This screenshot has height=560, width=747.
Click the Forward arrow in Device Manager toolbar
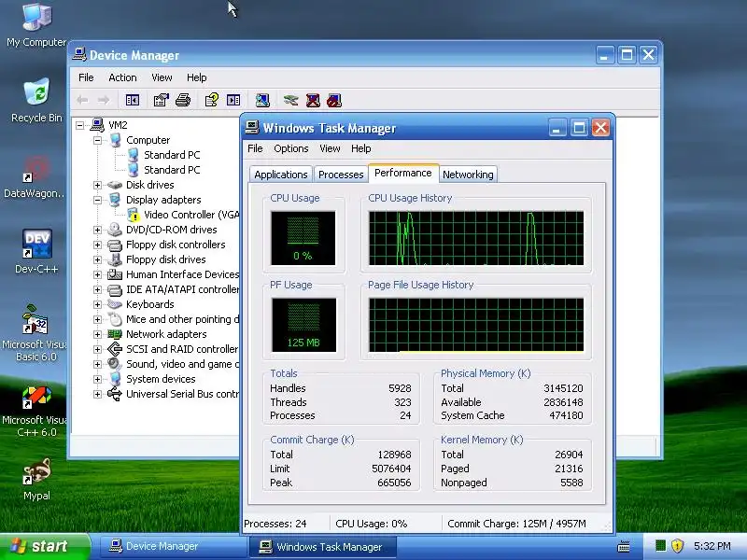pos(104,100)
